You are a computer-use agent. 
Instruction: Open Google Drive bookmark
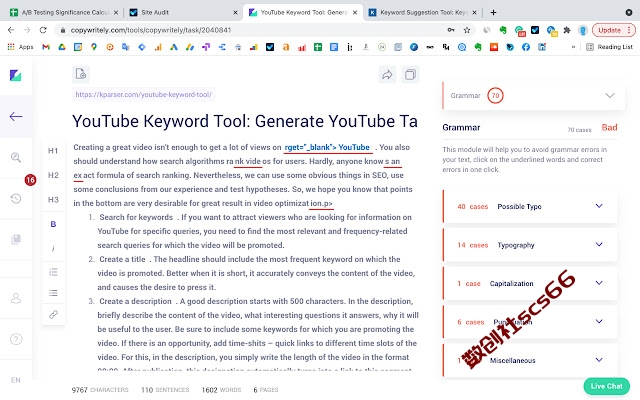[x=62, y=47]
